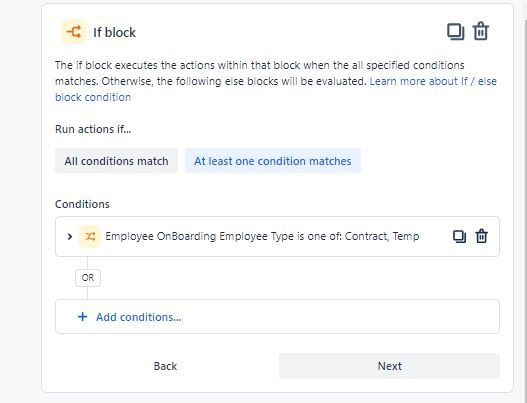Click the OR connector badge

(88, 278)
